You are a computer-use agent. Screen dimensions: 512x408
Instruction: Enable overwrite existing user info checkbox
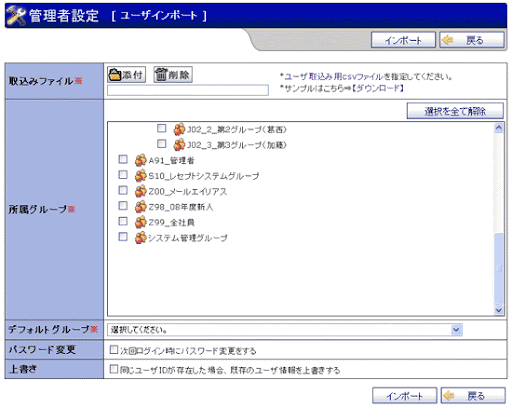[x=114, y=369]
